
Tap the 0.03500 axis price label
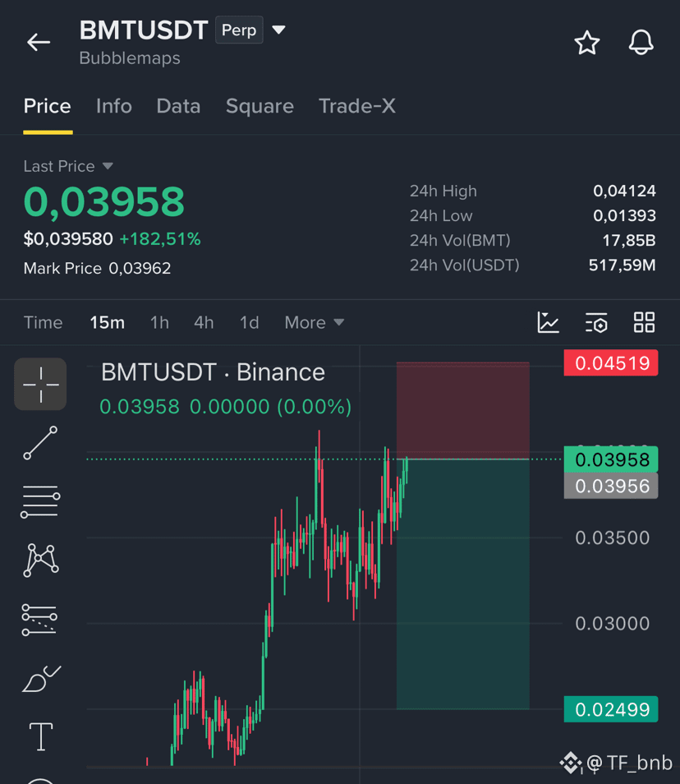[613, 538]
